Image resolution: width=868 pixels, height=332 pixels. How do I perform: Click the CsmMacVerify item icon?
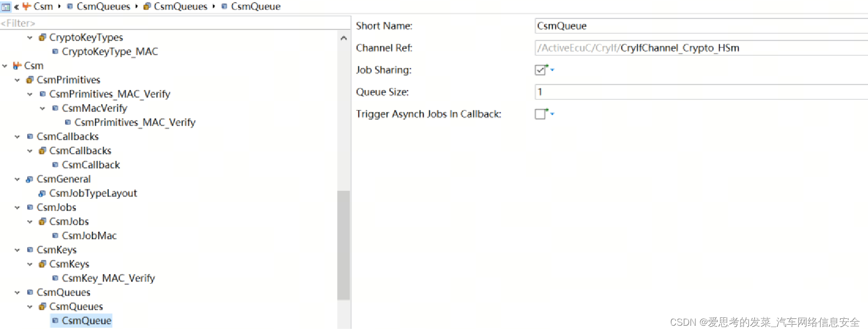[55, 108]
